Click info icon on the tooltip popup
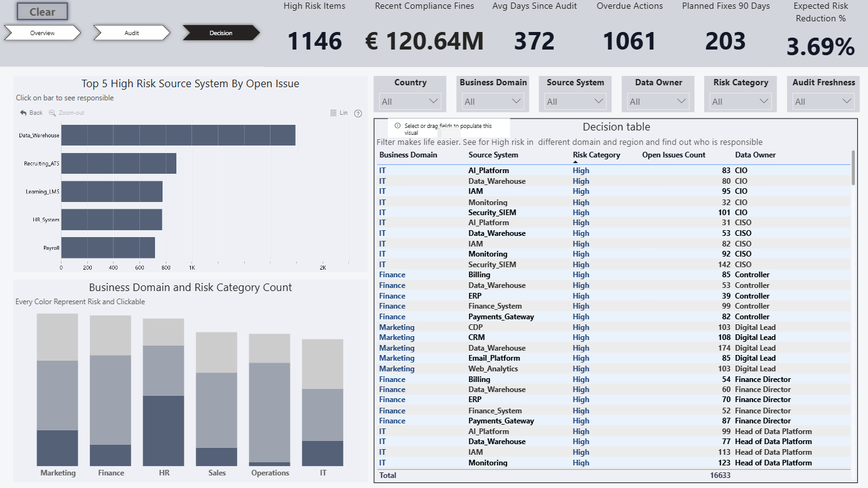The width and height of the screenshot is (868, 488). click(x=397, y=126)
